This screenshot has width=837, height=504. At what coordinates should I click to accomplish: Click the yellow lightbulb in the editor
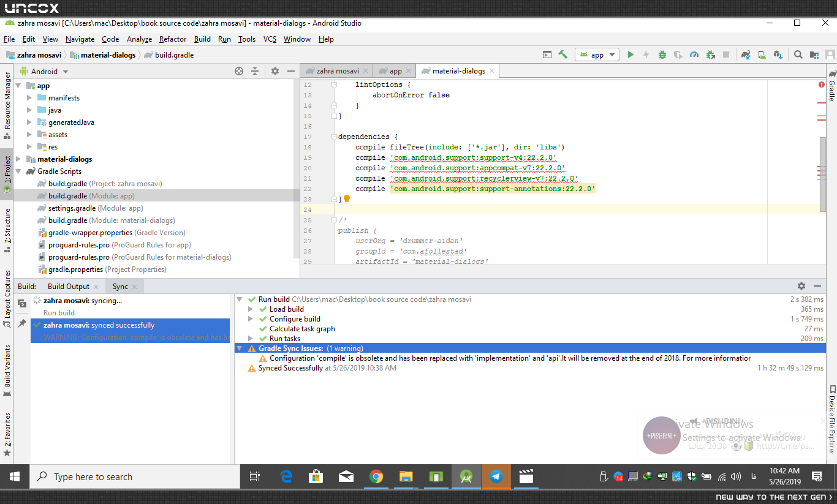tap(347, 199)
